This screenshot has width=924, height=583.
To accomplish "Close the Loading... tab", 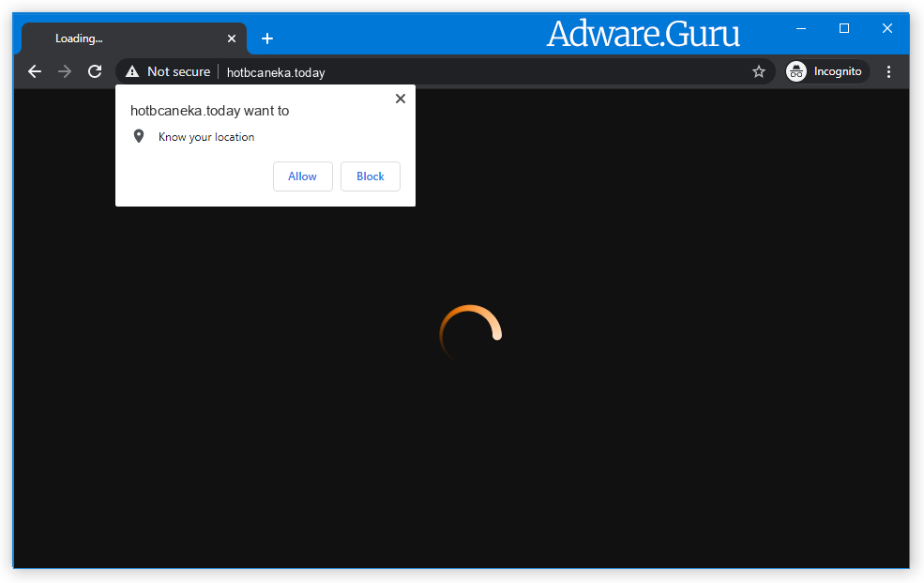I will (x=232, y=38).
